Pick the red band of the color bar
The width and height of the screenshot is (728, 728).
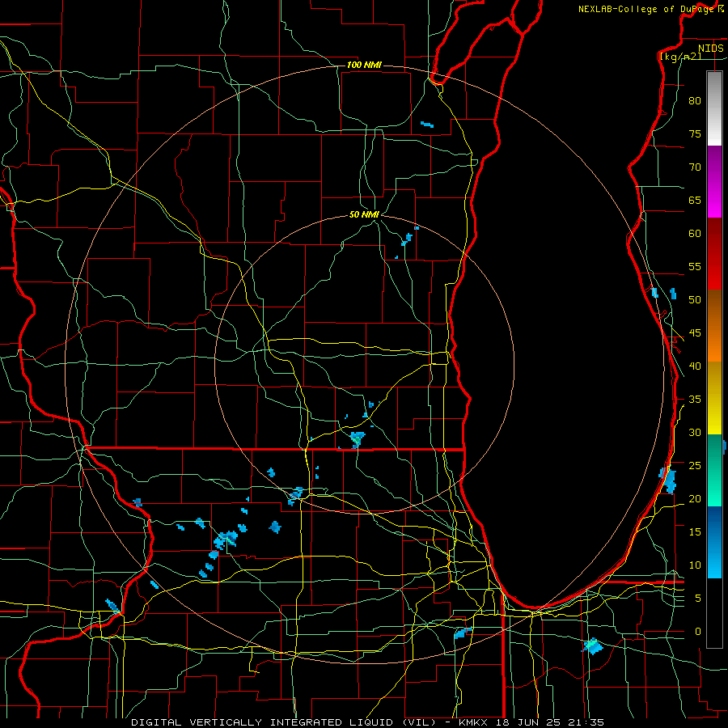714,253
